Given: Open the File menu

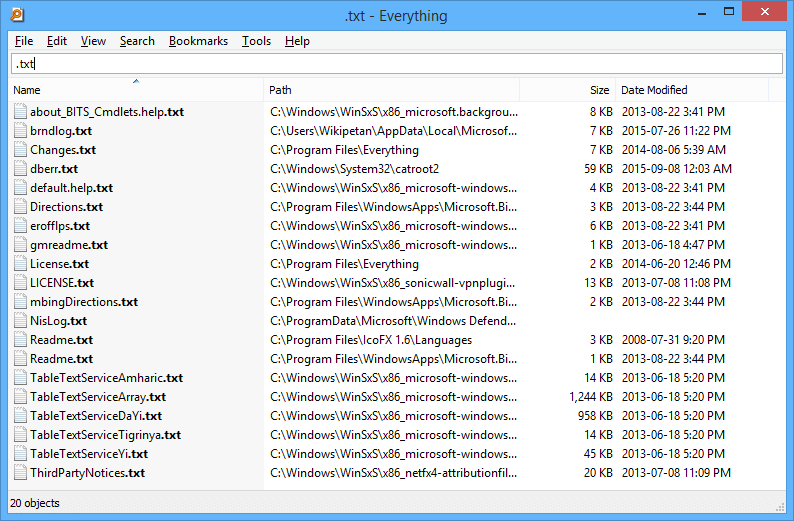Looking at the screenshot, I should (24, 41).
